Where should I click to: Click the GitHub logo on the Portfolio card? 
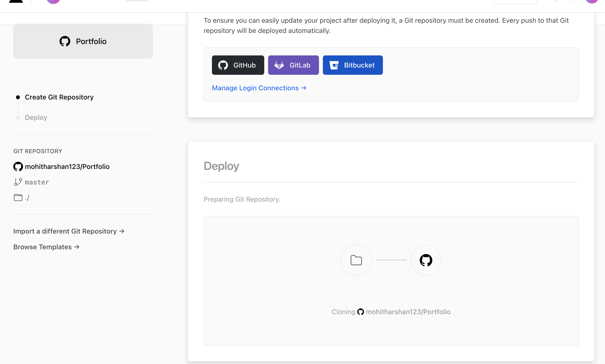(65, 41)
